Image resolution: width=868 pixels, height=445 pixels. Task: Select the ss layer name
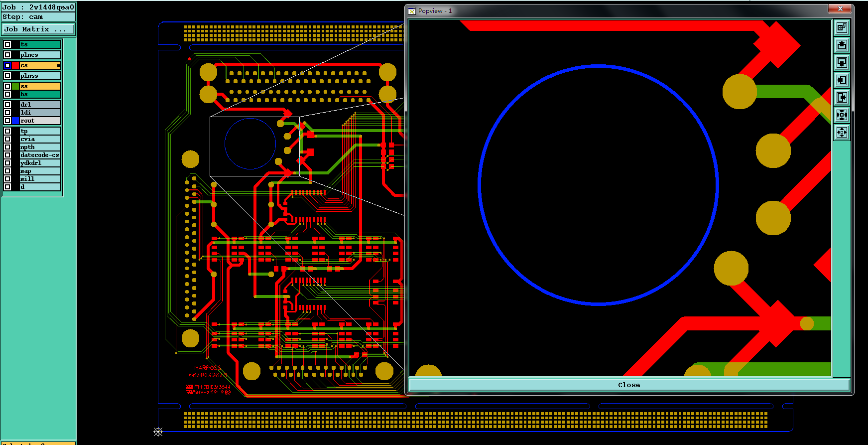(x=40, y=86)
